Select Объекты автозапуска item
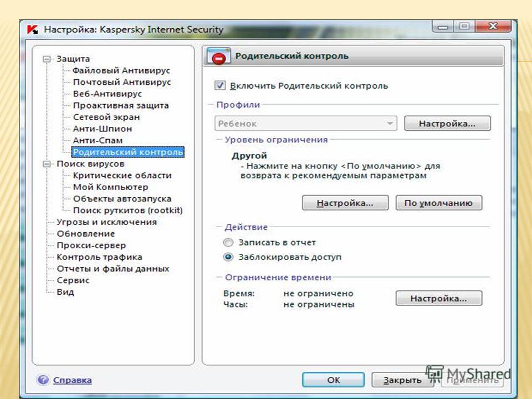The width and height of the screenshot is (532, 399). (122, 199)
